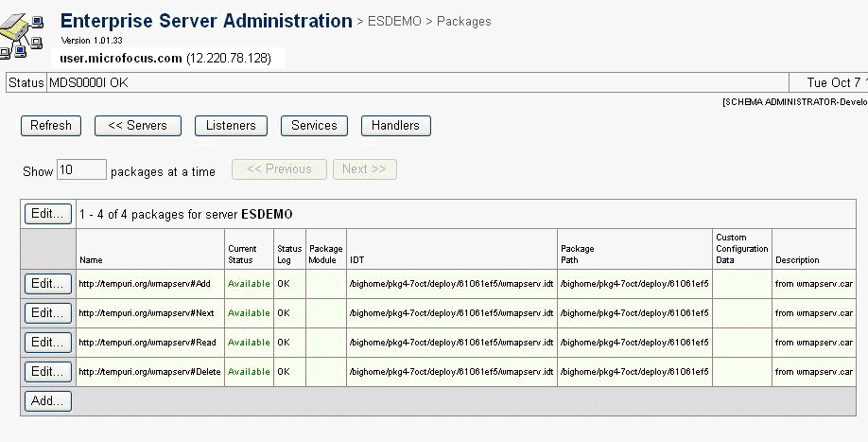Click the Enterprise Server network computers icon
Image resolution: width=868 pixels, height=442 pixels.
24,35
